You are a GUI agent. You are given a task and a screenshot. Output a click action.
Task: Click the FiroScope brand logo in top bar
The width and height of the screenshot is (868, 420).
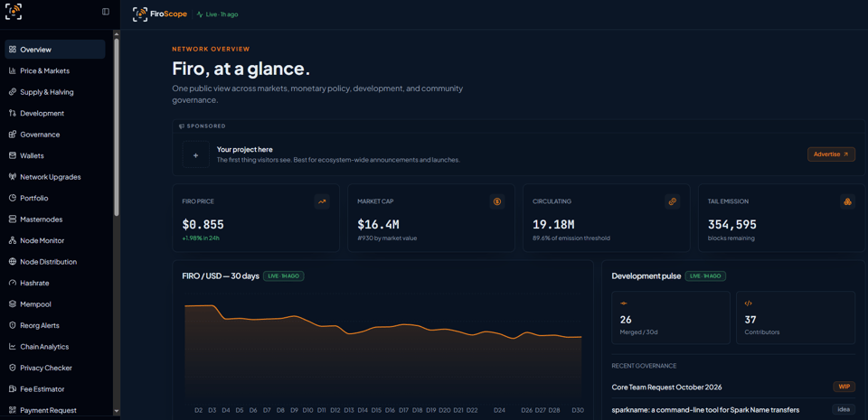pos(160,14)
